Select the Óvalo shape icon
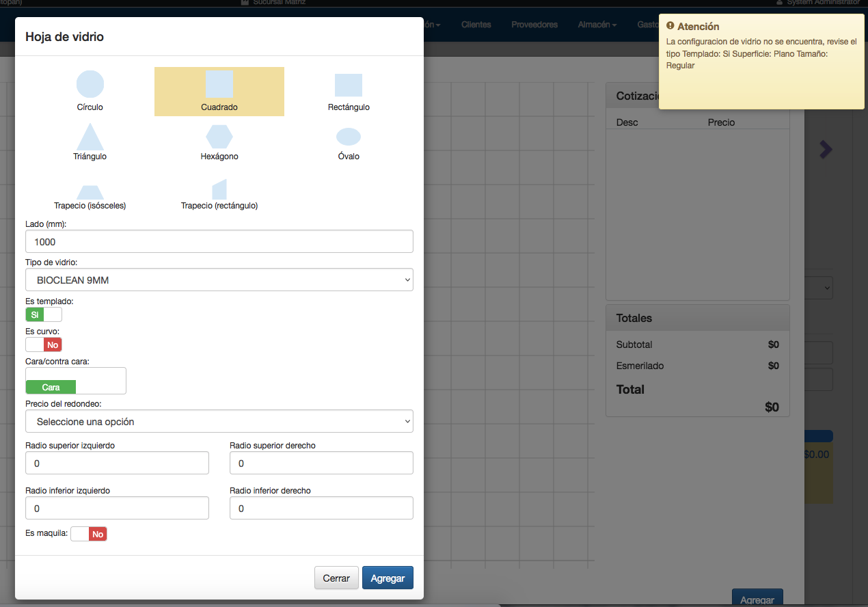The image size is (868, 607). (349, 137)
